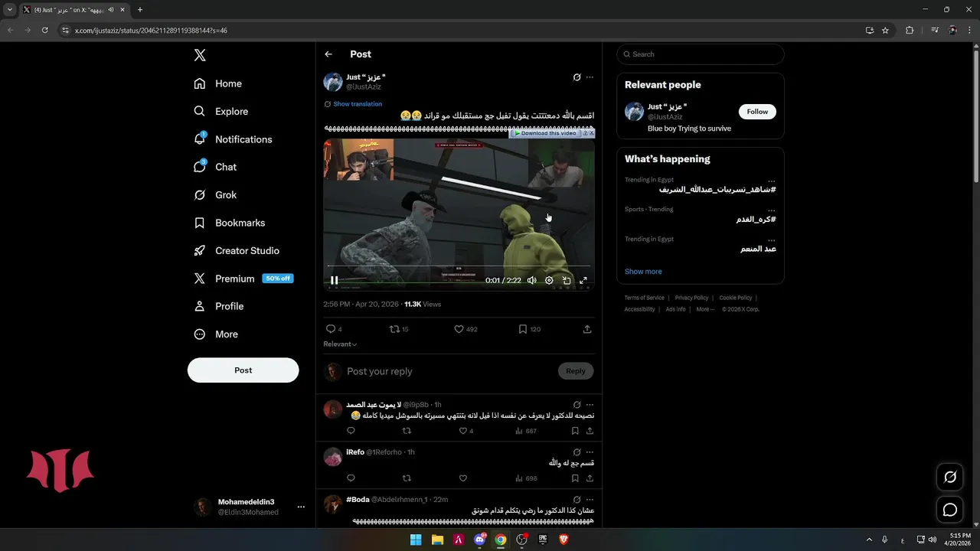Viewport: 980px width, 551px height.
Task: Open Chat from the sidebar
Action: click(x=216, y=167)
